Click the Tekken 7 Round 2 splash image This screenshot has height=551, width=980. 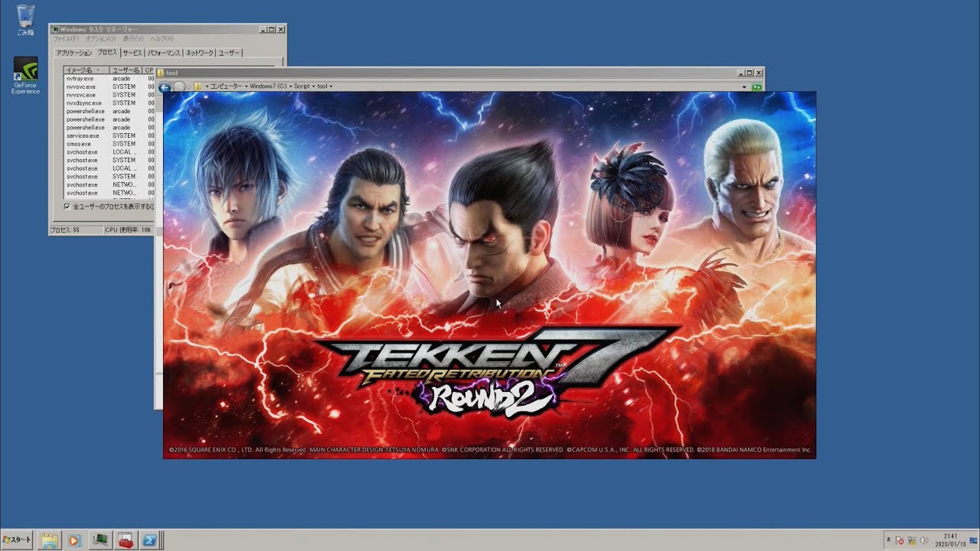click(489, 275)
